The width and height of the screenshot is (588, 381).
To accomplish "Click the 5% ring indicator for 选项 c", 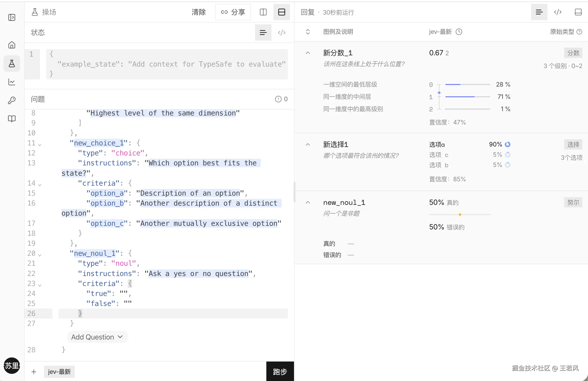I will (508, 155).
